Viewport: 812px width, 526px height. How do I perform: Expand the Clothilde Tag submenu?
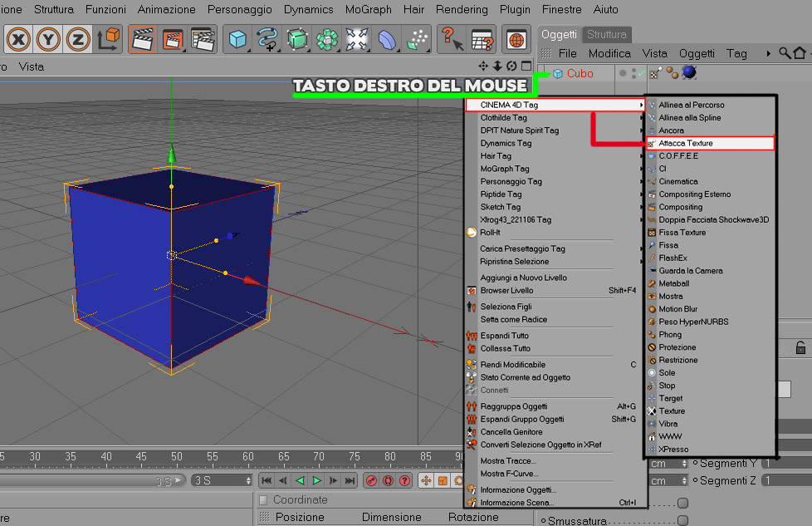[554, 118]
